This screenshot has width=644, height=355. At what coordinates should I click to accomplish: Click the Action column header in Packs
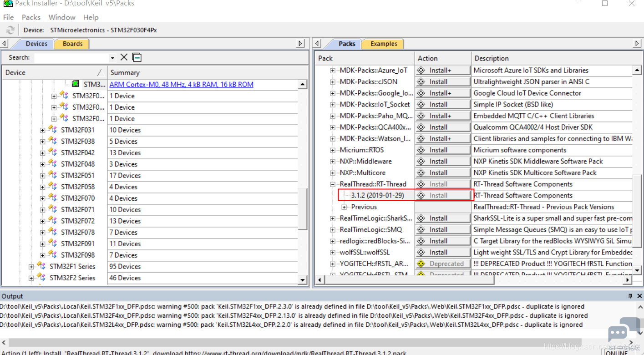[443, 58]
